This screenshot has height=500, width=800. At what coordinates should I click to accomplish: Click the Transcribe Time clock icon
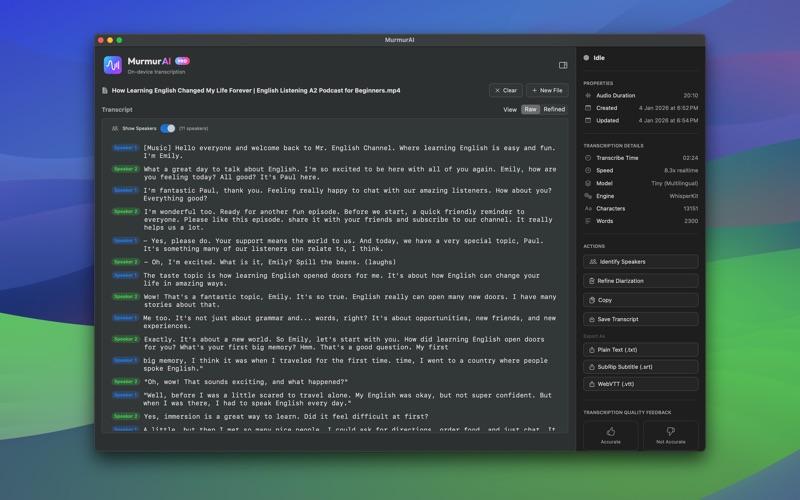pyautogui.click(x=588, y=158)
